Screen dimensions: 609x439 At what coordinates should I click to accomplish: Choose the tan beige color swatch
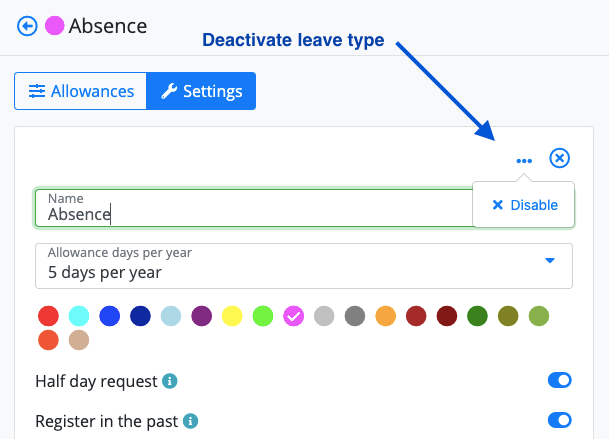[x=79, y=340]
